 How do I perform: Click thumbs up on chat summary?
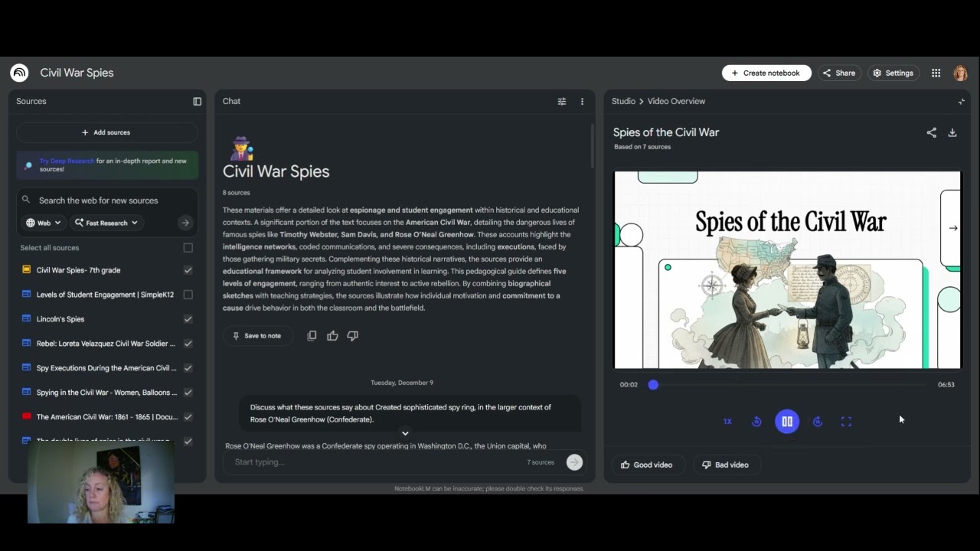332,335
